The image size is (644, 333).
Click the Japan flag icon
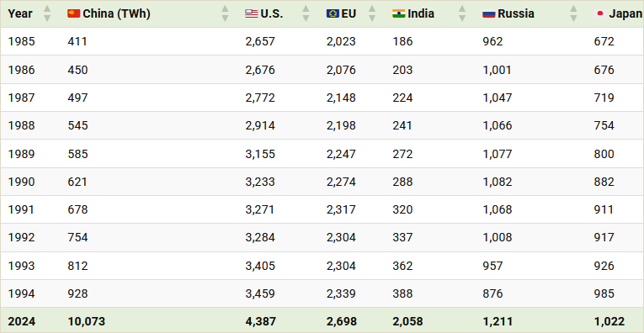pyautogui.click(x=600, y=13)
